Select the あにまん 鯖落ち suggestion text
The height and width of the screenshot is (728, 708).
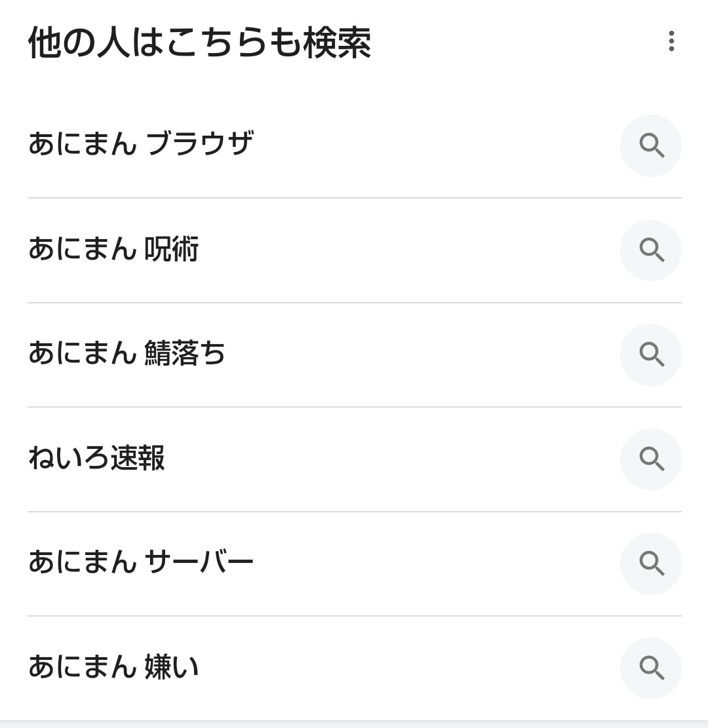pos(127,354)
